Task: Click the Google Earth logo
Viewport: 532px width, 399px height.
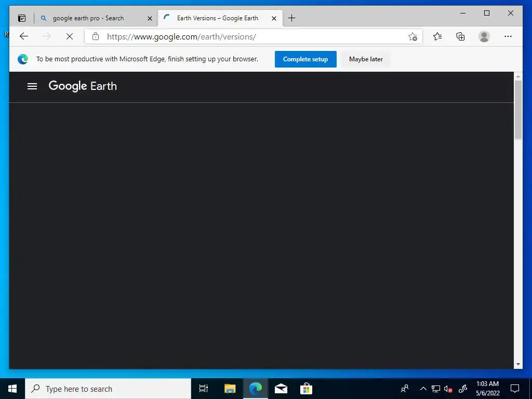Action: [x=83, y=86]
